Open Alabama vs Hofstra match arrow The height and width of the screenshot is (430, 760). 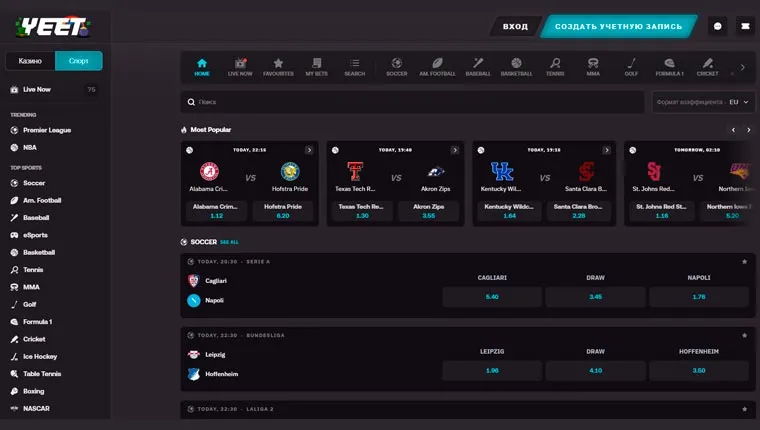(x=309, y=150)
